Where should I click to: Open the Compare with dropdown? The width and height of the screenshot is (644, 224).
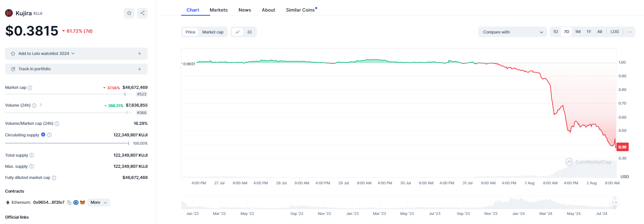512,32
